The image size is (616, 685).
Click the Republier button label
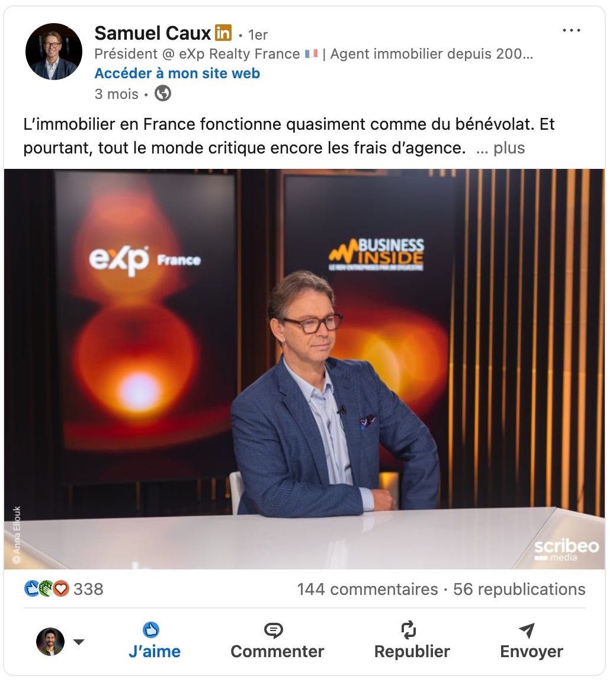(412, 651)
